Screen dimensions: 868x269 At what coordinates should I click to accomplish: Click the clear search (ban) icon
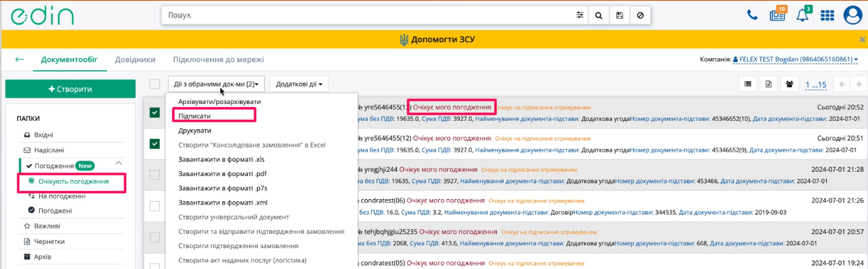[x=640, y=15]
